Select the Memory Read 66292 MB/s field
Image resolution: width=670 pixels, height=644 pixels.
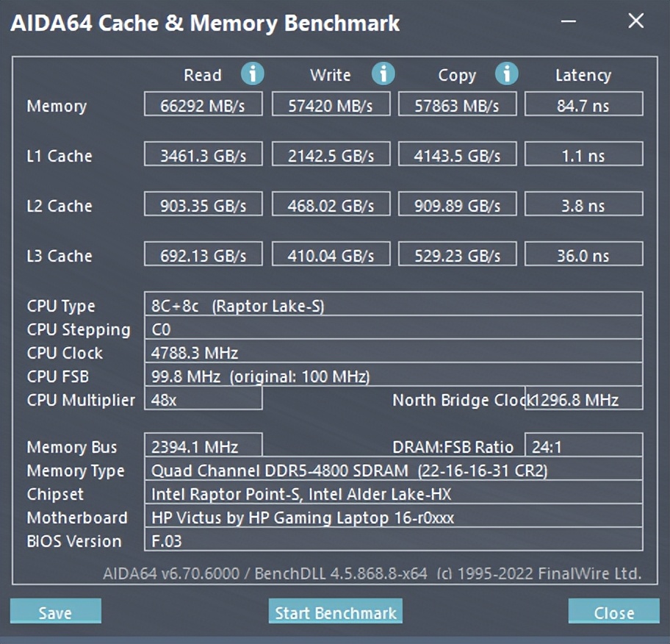[203, 104]
